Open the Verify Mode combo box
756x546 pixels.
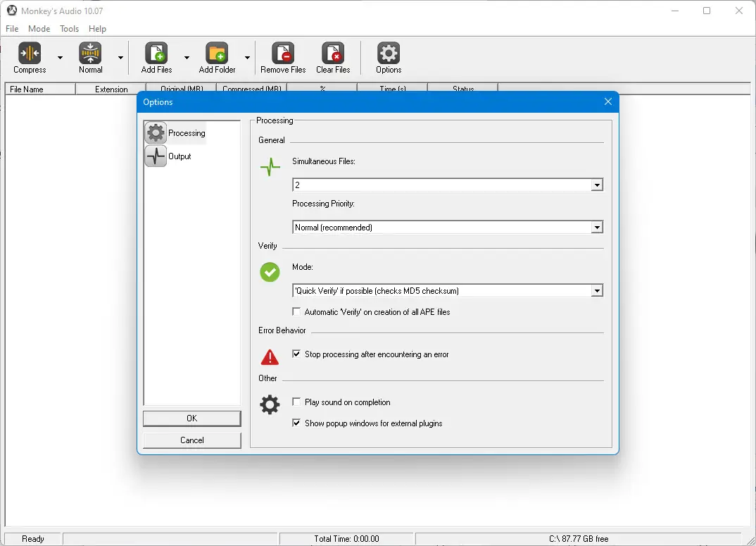pos(448,291)
